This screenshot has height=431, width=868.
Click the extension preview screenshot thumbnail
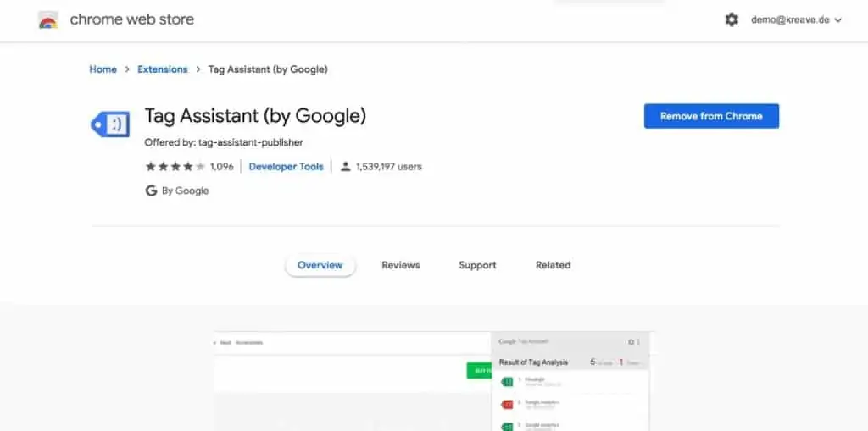click(433, 381)
